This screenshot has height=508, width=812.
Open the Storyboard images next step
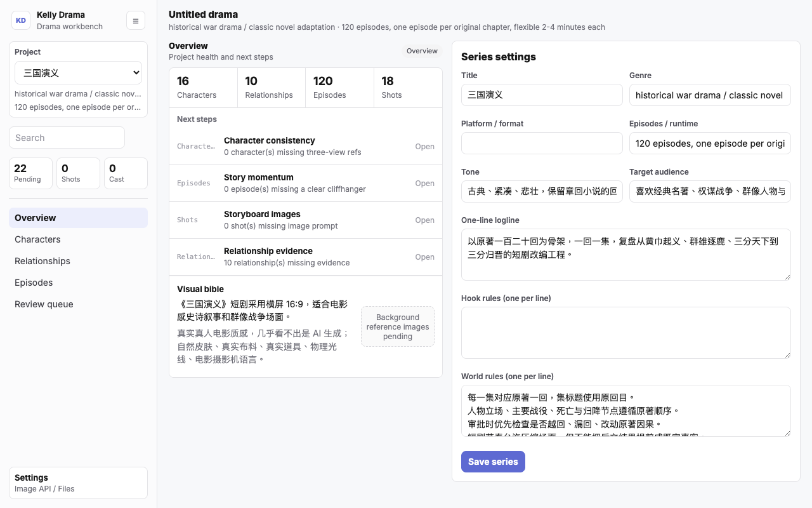(x=306, y=220)
